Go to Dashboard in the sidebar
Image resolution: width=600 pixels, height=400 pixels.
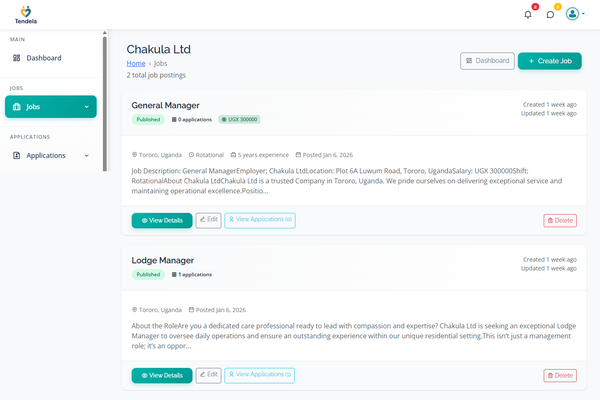coord(43,58)
